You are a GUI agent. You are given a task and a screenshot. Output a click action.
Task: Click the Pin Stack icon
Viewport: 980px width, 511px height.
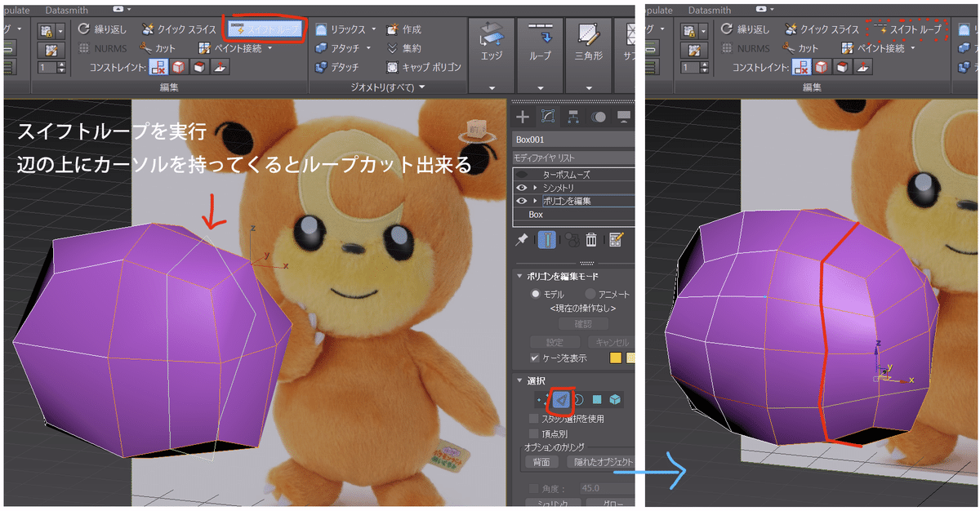pyautogui.click(x=521, y=239)
